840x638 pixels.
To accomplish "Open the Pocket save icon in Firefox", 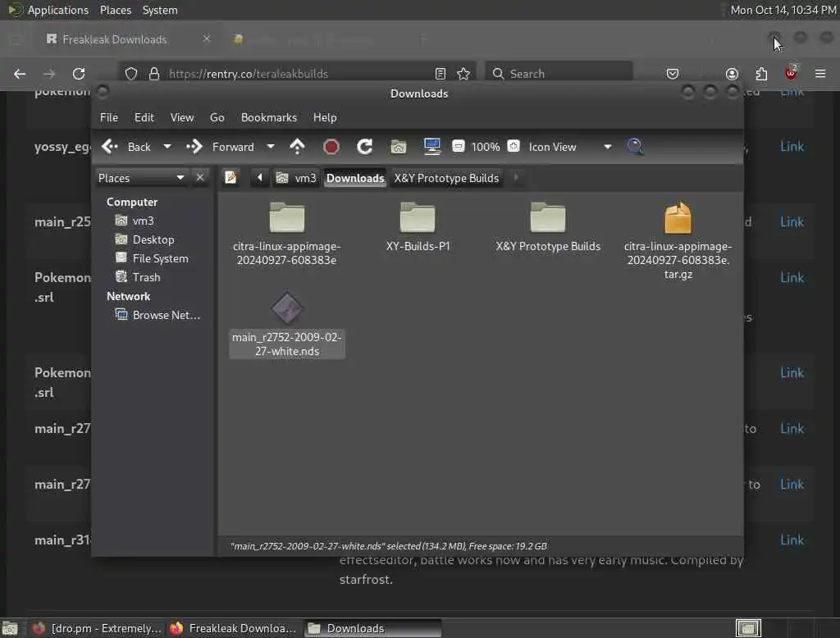I will 673,73.
